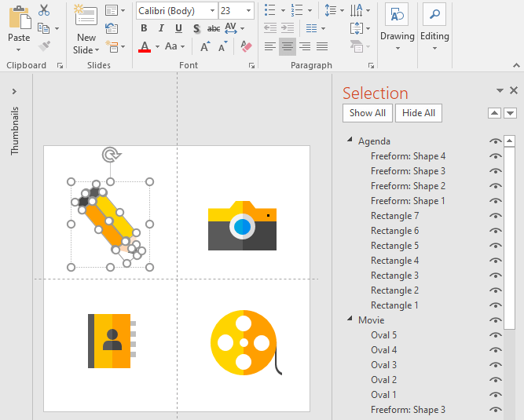Click the Hide All button

tap(419, 113)
